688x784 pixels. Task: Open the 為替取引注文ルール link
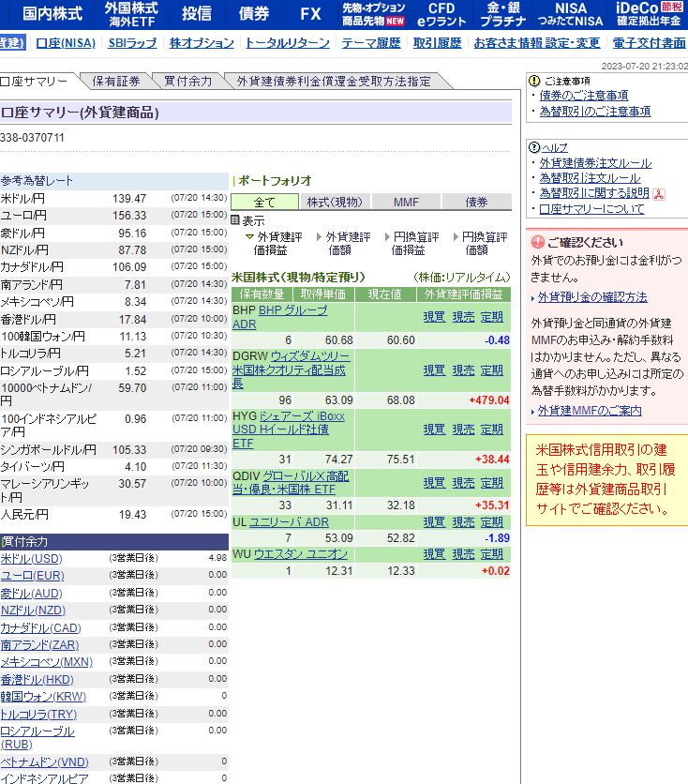590,178
